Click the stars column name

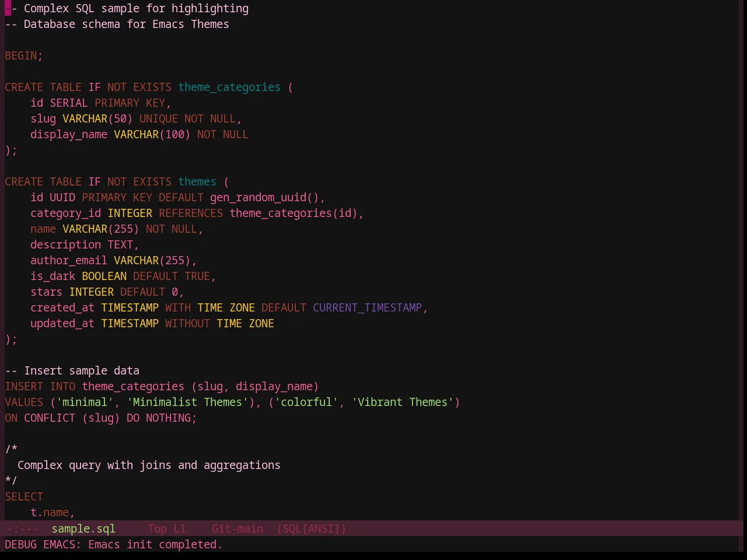[47, 292]
